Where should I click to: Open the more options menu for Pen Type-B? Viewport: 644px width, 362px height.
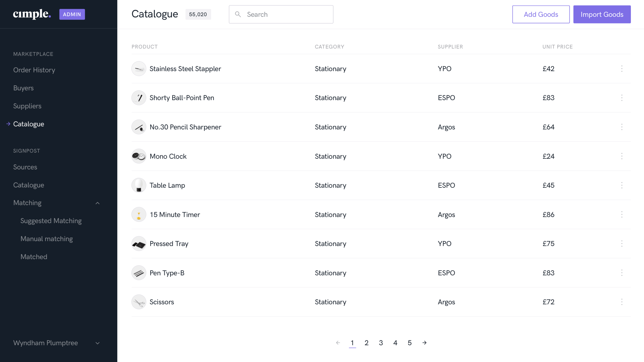[x=622, y=273]
